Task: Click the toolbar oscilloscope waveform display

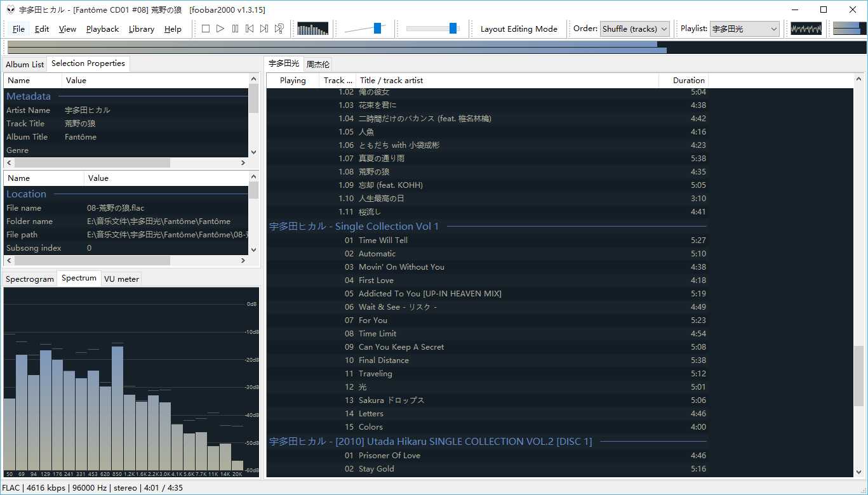Action: 806,29
